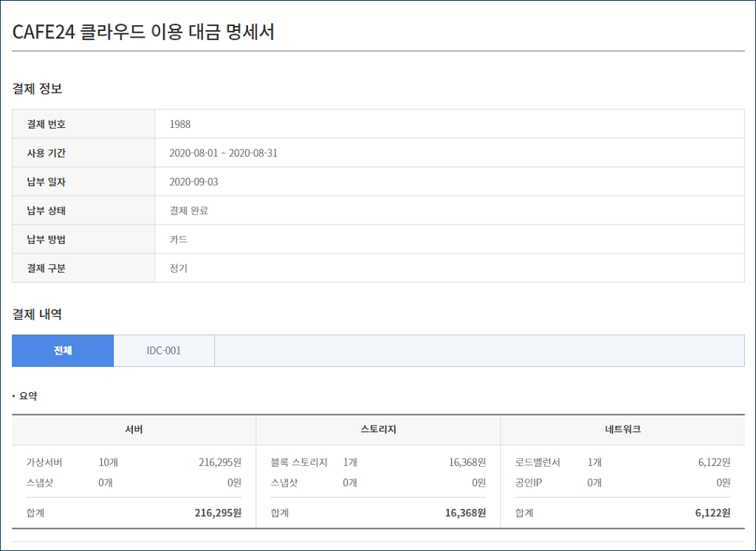The height and width of the screenshot is (551, 756).
Task: Click the storage total 16,368원 in bold
Action: pyautogui.click(x=465, y=513)
